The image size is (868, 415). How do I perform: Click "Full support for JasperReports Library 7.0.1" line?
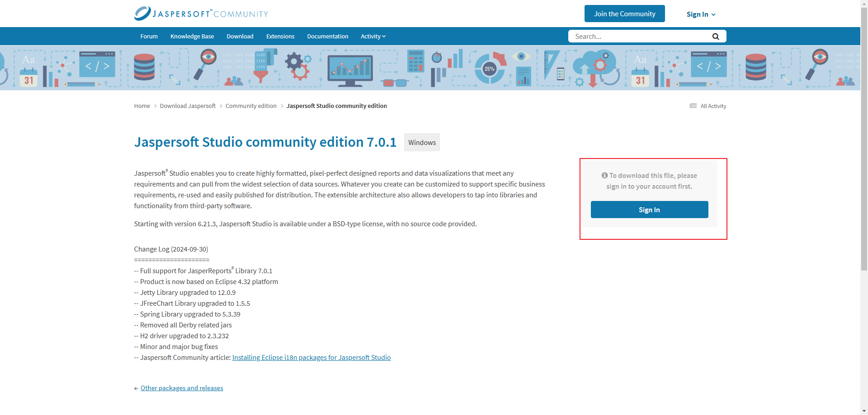[x=203, y=270]
